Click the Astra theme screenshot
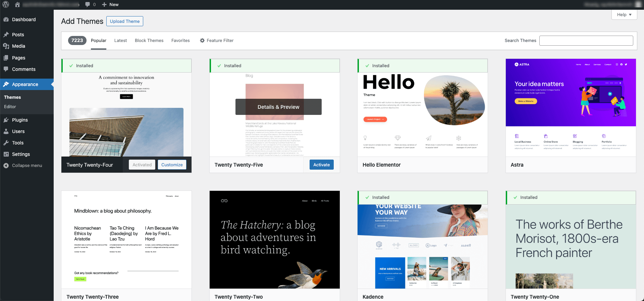 (x=571, y=108)
